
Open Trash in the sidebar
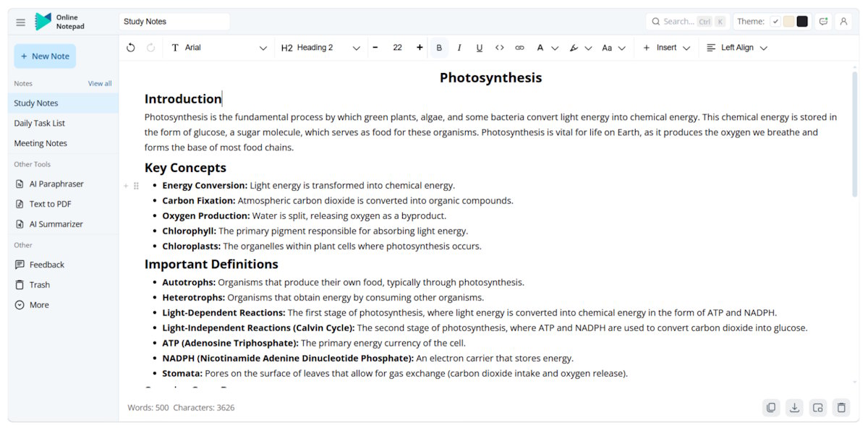(64, 286)
